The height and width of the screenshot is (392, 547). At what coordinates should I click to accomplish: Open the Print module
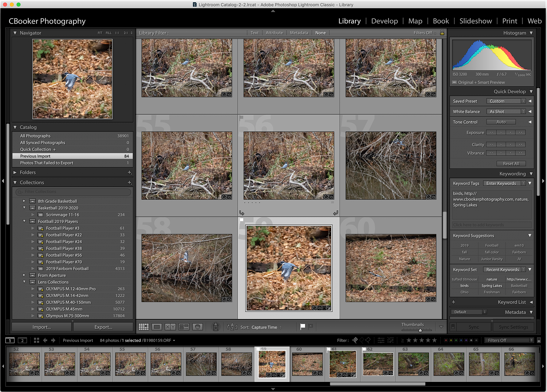tap(509, 21)
